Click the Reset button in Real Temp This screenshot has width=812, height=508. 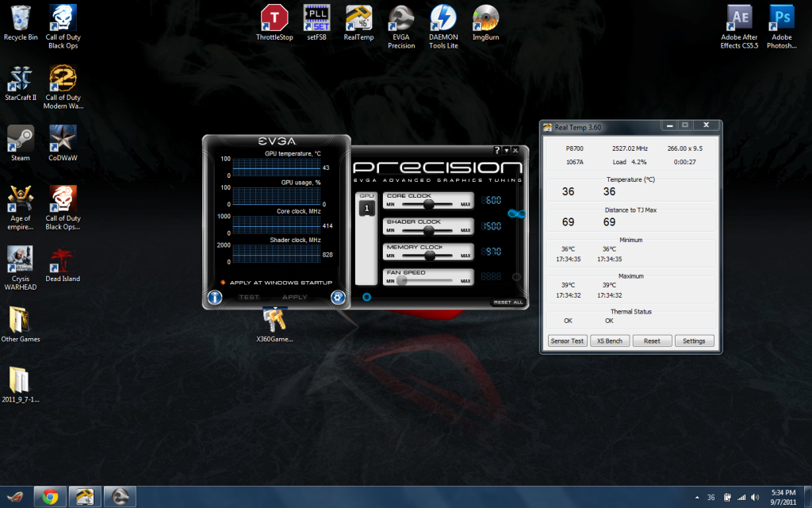[x=652, y=341]
